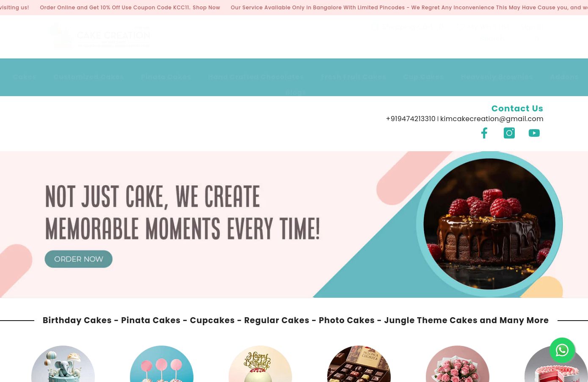The image size is (588, 382).
Task: Open the chocolate box category
Action: coord(359,364)
